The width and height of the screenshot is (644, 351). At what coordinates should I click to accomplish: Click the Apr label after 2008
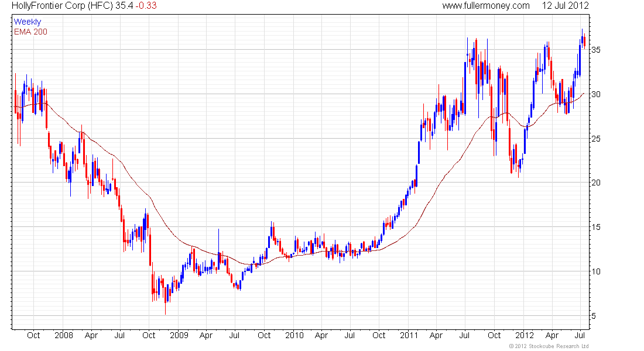91,335
